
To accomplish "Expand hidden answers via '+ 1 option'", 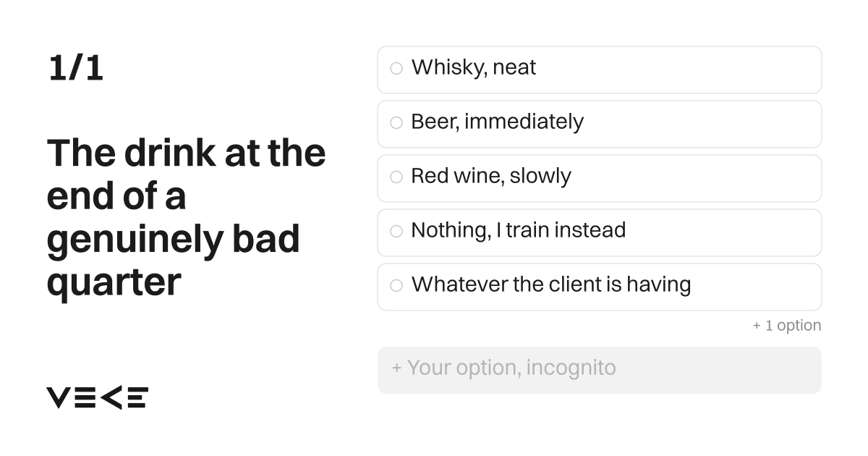I will pos(787,326).
